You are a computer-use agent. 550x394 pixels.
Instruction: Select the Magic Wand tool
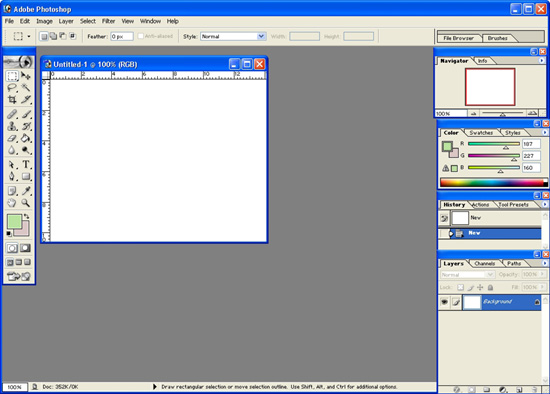coord(26,87)
